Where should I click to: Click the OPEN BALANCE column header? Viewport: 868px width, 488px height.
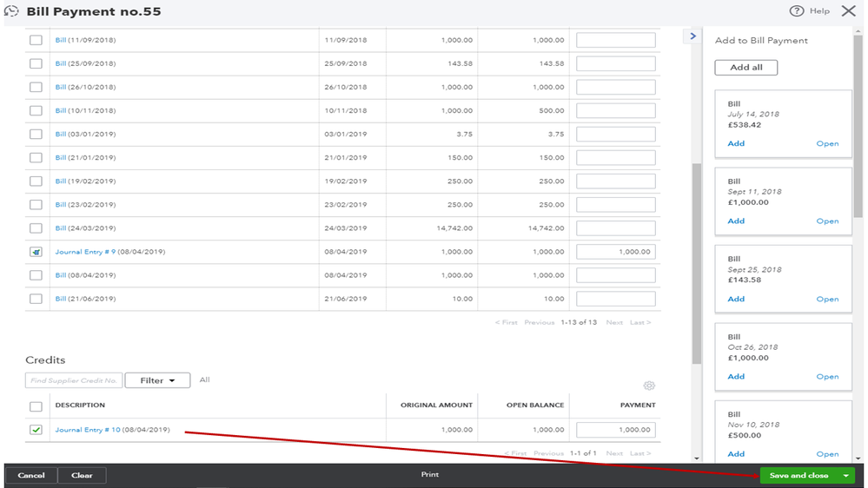[x=534, y=405]
